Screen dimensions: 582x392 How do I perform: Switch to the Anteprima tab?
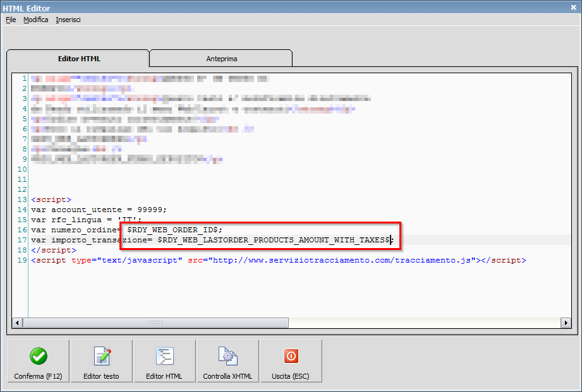tap(220, 57)
